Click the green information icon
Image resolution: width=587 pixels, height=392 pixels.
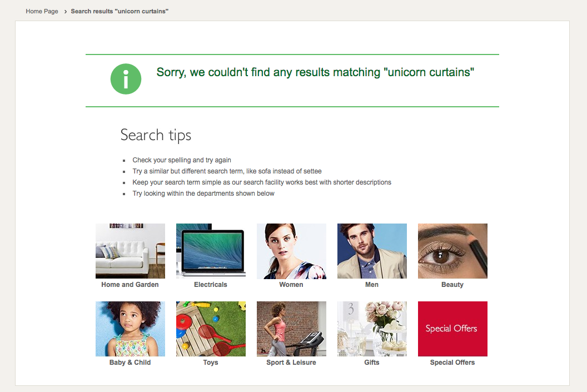coord(126,79)
